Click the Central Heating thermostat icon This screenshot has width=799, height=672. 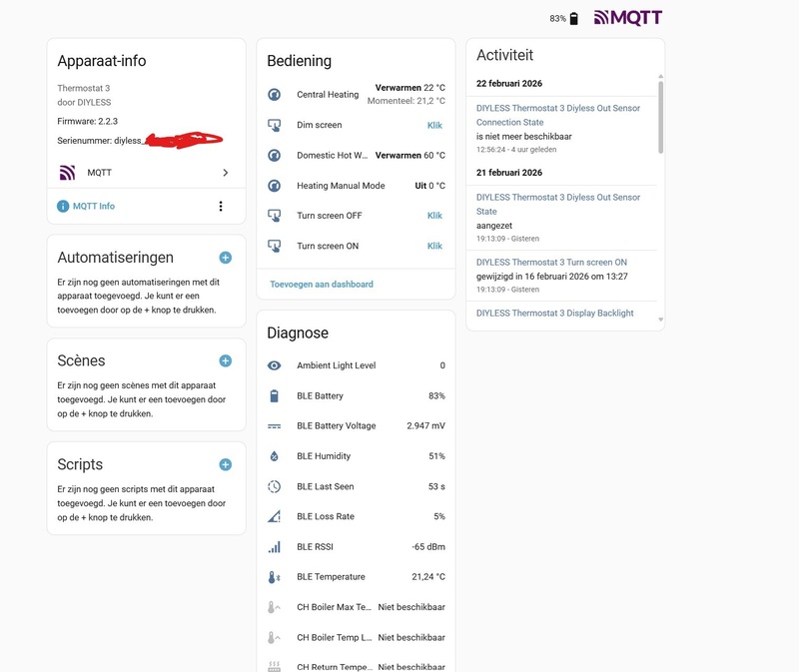click(x=275, y=95)
